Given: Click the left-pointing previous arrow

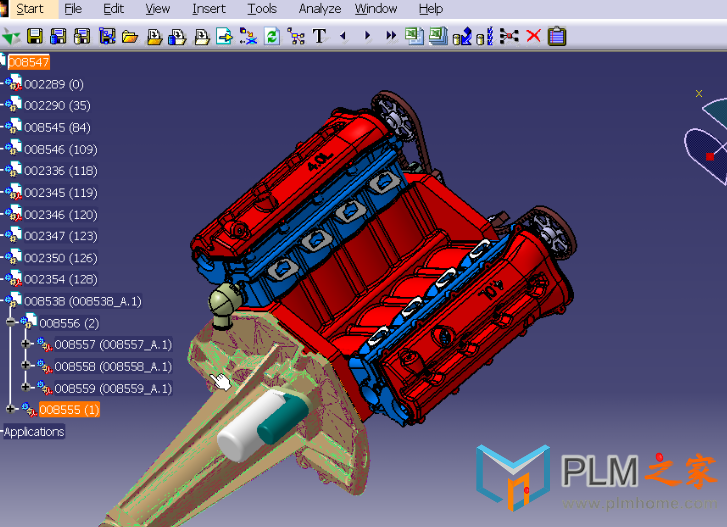Looking at the screenshot, I should point(343,35).
